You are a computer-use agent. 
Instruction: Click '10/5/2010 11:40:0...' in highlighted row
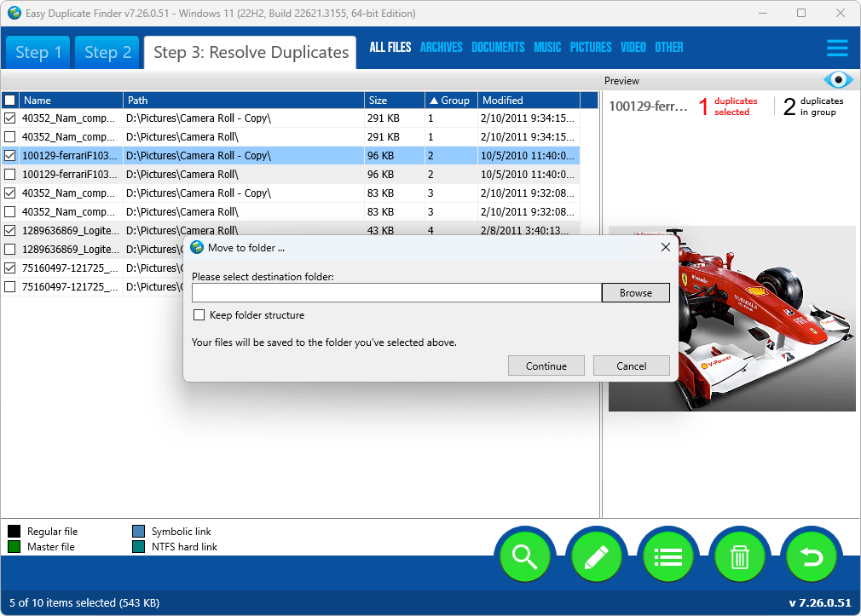coord(527,155)
